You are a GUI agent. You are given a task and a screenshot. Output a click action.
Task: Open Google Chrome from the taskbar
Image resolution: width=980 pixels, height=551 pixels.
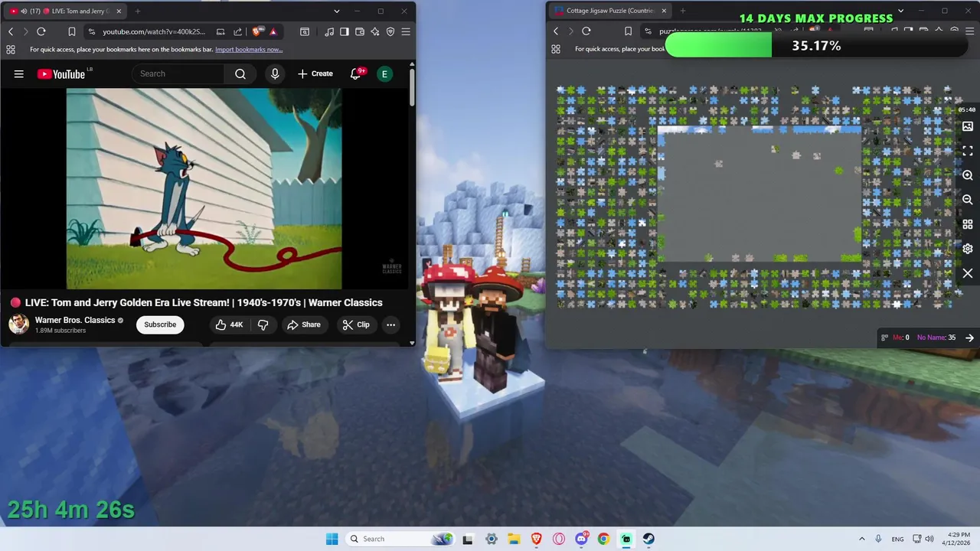pyautogui.click(x=603, y=539)
